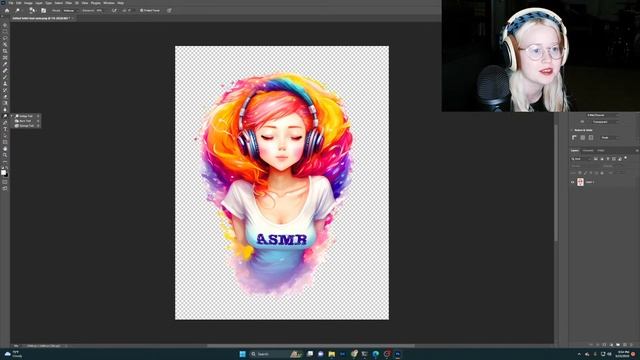Image resolution: width=640 pixels, height=360 pixels.
Task: Toggle layer filtering on or off
Action: coord(625,158)
